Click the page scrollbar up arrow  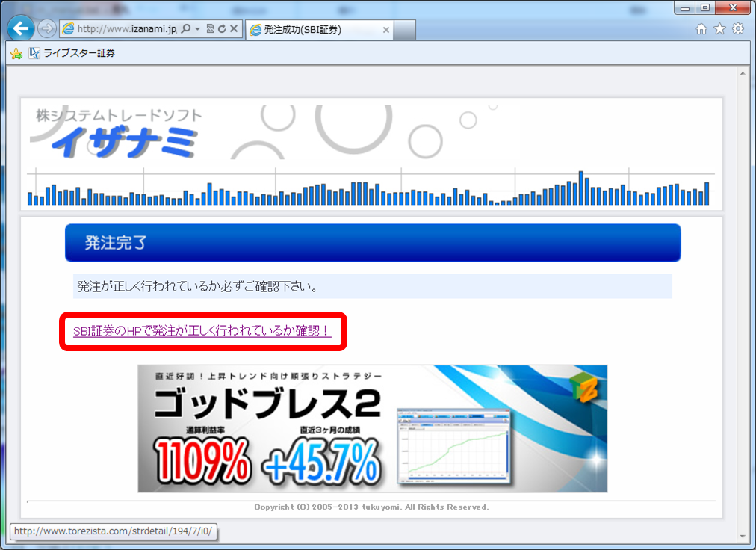[743, 74]
